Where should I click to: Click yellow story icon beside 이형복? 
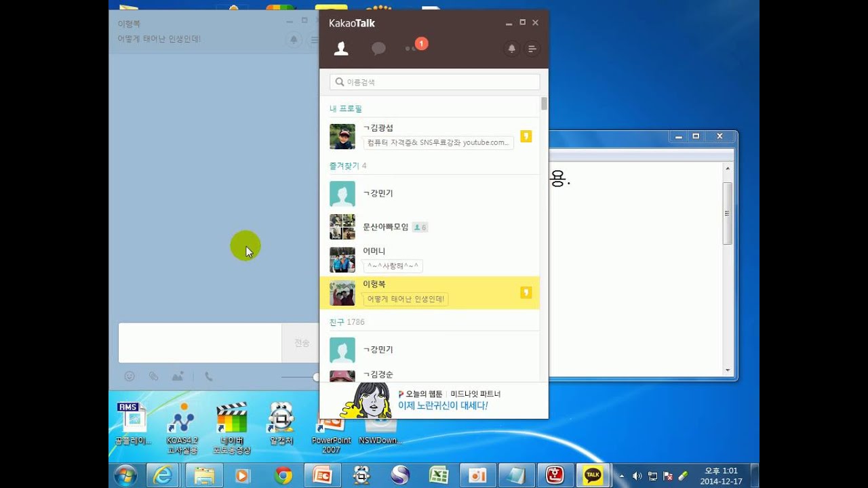click(526, 293)
